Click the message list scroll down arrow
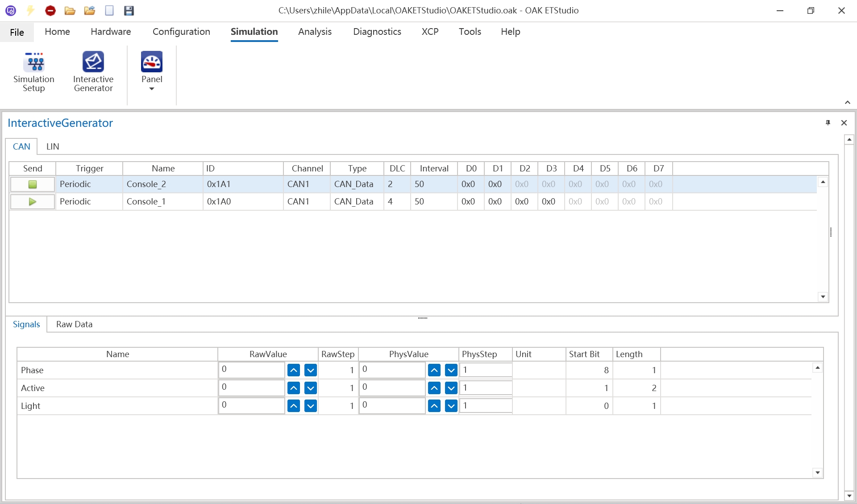This screenshot has width=857, height=504. click(823, 297)
